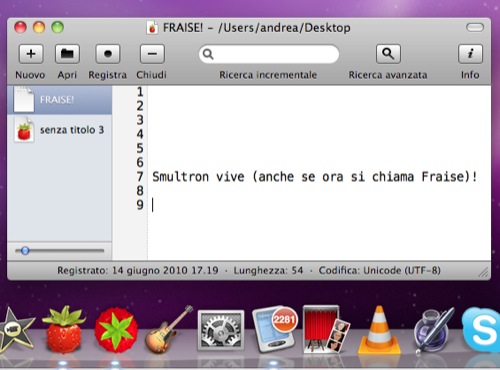The image size is (500, 370).
Task: Open Skype icon in Dock
Action: point(481,330)
